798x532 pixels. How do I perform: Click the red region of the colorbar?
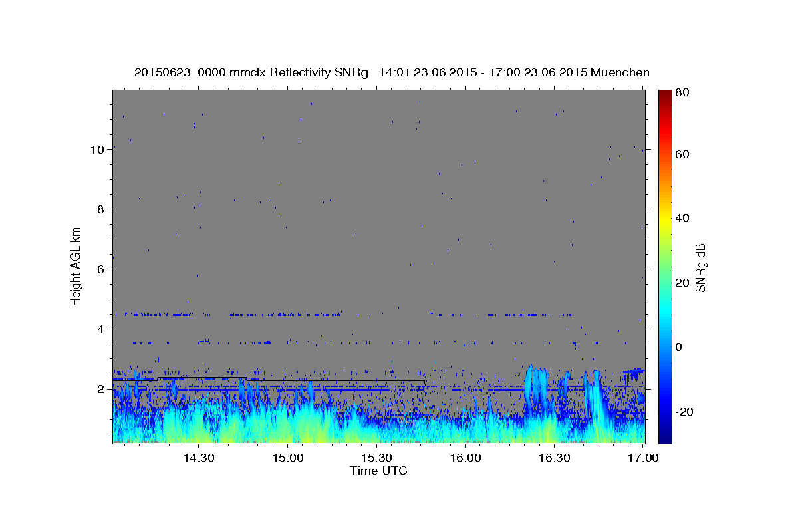pos(665,133)
